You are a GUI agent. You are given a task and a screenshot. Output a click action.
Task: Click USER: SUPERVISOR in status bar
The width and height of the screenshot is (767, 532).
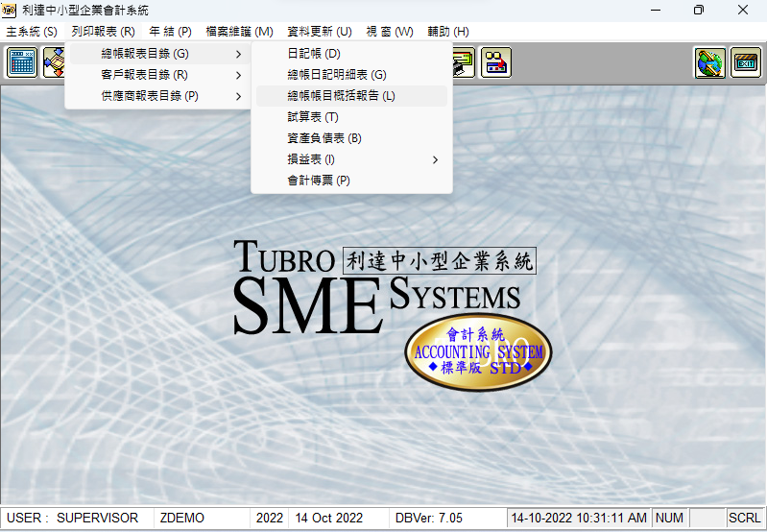click(78, 518)
